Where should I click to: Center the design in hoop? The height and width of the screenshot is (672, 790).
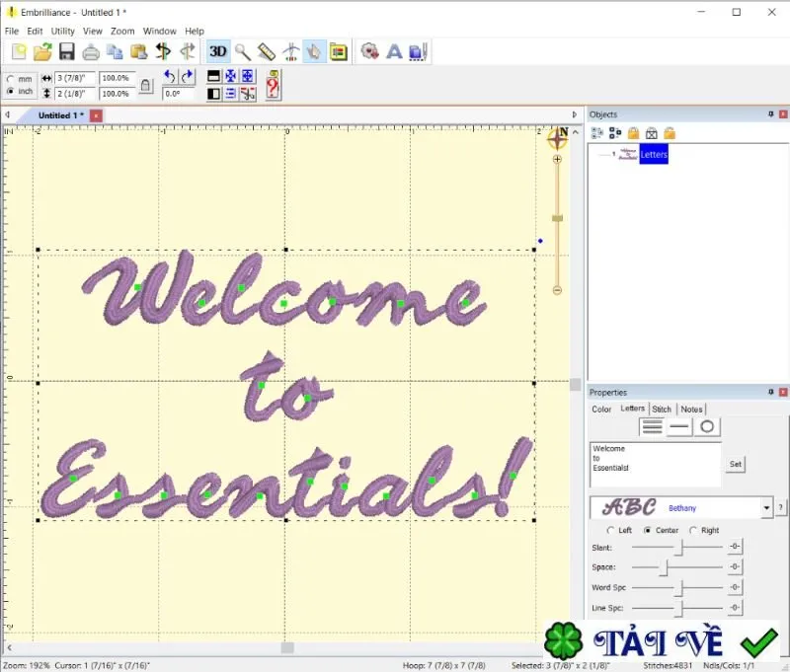[x=230, y=76]
